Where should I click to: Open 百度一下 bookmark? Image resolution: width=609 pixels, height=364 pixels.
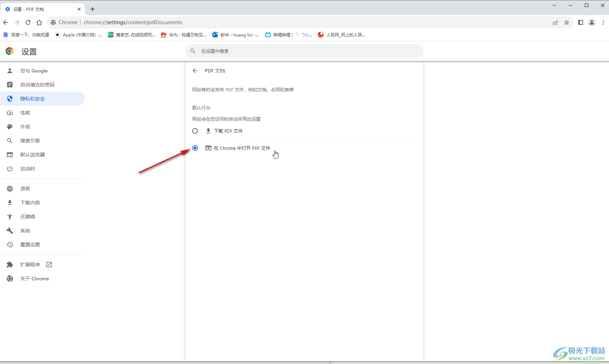[x=26, y=35]
